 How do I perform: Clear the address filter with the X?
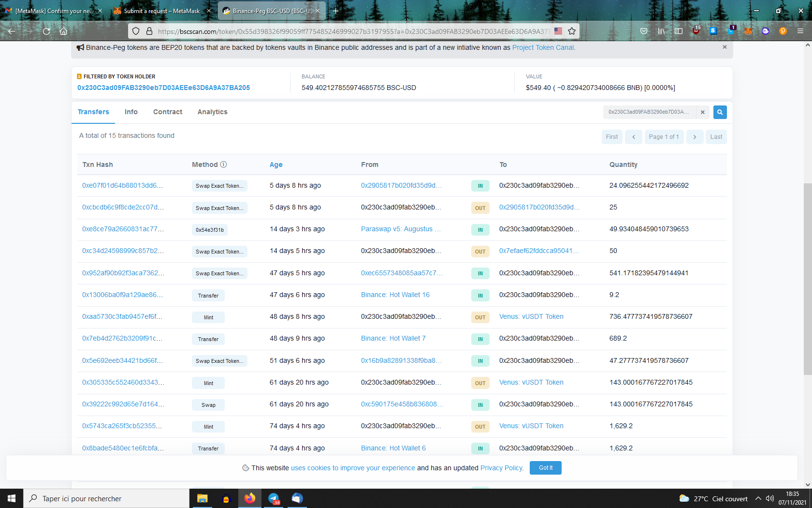703,112
